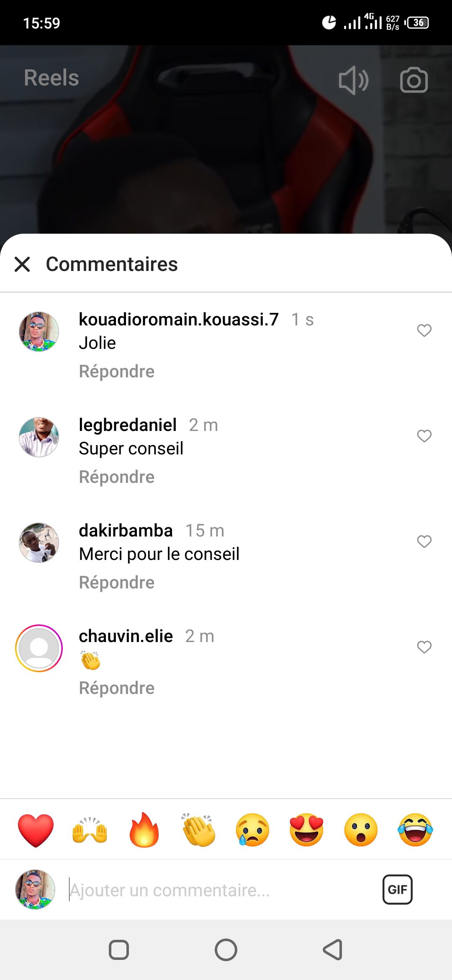Open the camera icon in Reels

413,80
